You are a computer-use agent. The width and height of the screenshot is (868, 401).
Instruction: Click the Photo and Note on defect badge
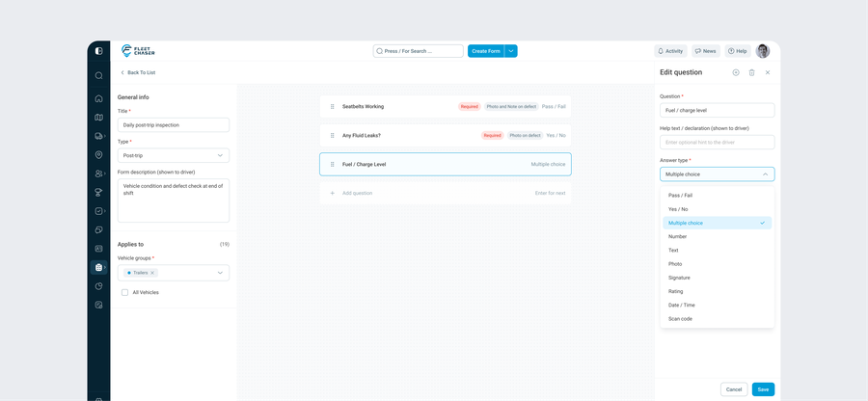511,106
